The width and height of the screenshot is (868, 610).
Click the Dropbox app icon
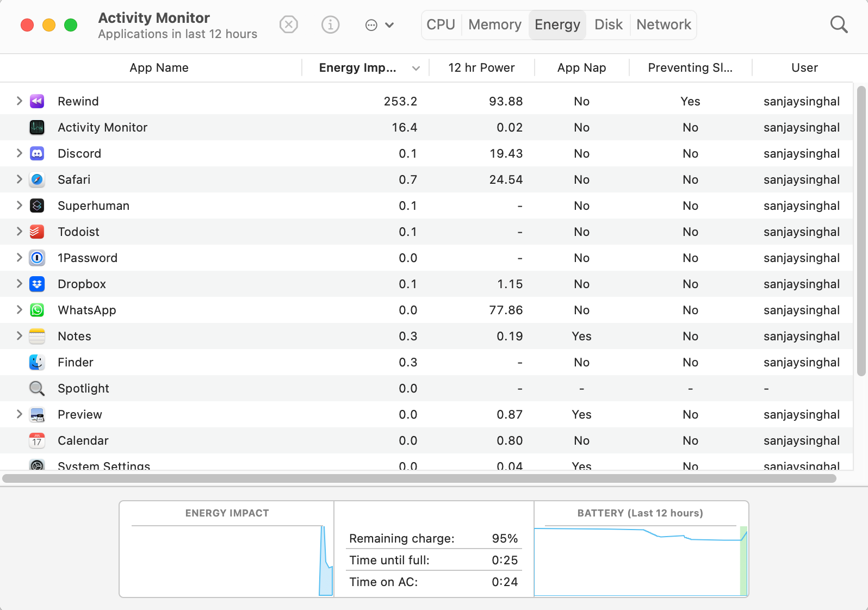[37, 284]
